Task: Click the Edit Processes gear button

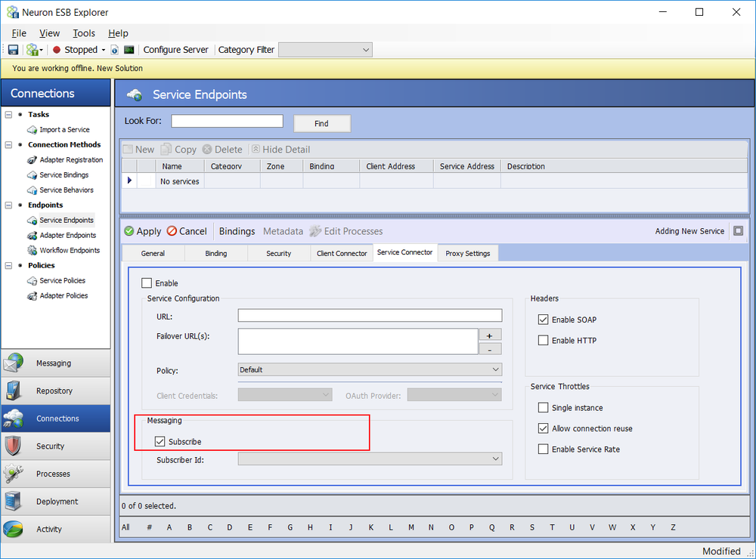Action: 346,231
